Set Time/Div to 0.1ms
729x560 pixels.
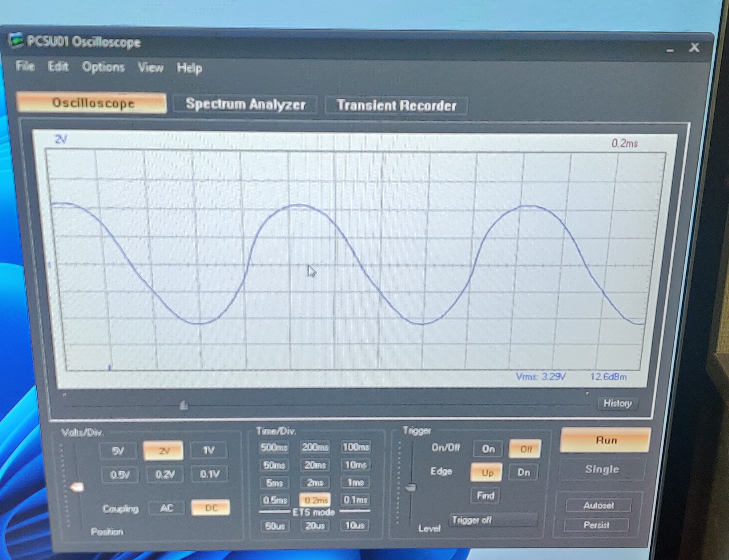pos(355,500)
